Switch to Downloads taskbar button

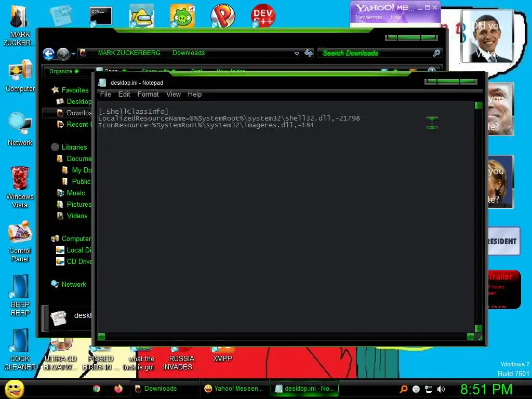pyautogui.click(x=165, y=389)
